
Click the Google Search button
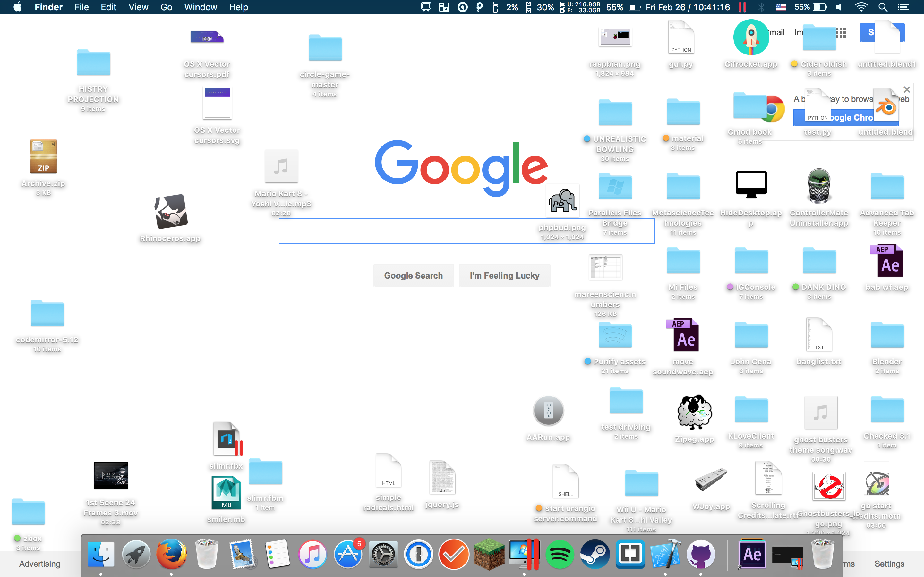pos(413,276)
